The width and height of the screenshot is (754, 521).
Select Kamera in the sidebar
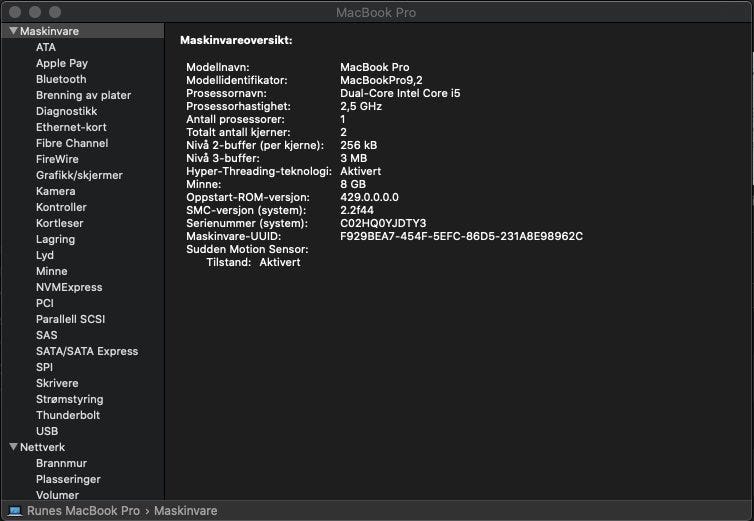[55, 191]
